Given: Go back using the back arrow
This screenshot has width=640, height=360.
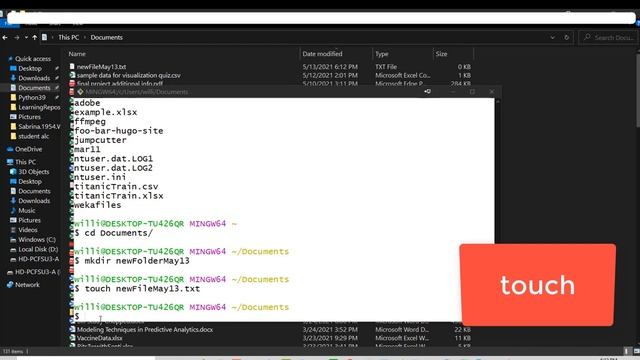Looking at the screenshot, I should pos(5,38).
